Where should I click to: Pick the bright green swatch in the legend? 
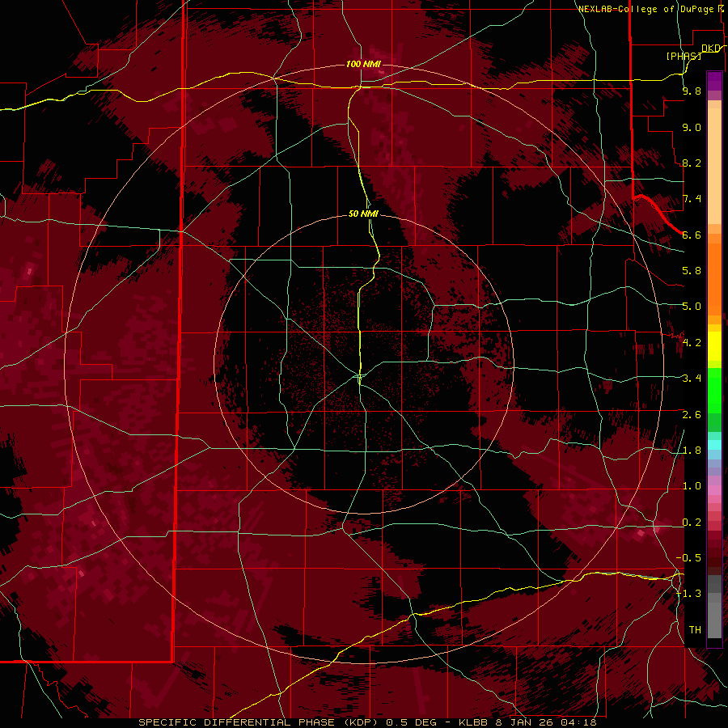714,390
